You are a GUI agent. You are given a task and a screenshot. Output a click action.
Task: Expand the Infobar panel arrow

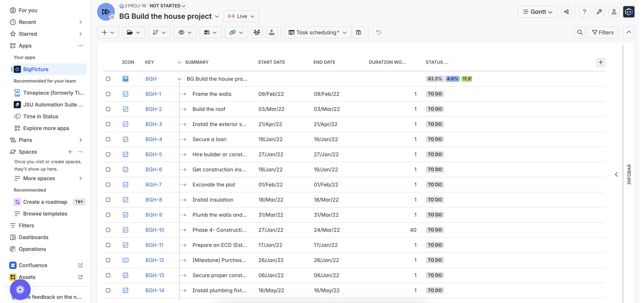pos(616,174)
